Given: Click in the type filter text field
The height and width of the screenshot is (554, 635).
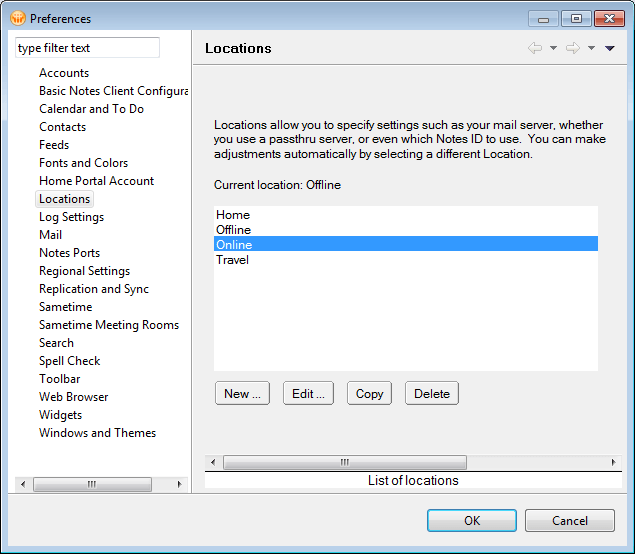Looking at the screenshot, I should [87, 48].
